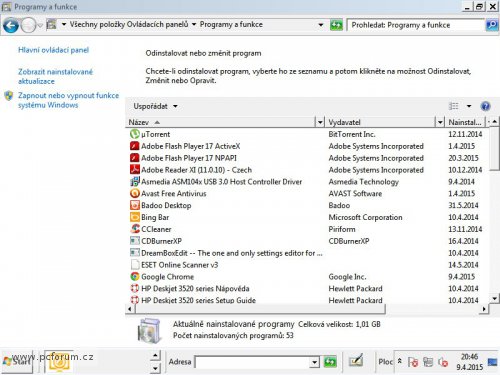
Task: Select the CCleaner icon
Action: (x=135, y=229)
